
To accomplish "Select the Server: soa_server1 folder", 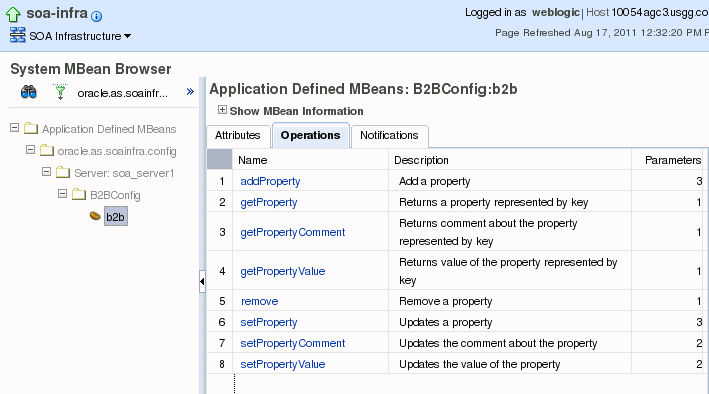I will tap(124, 173).
